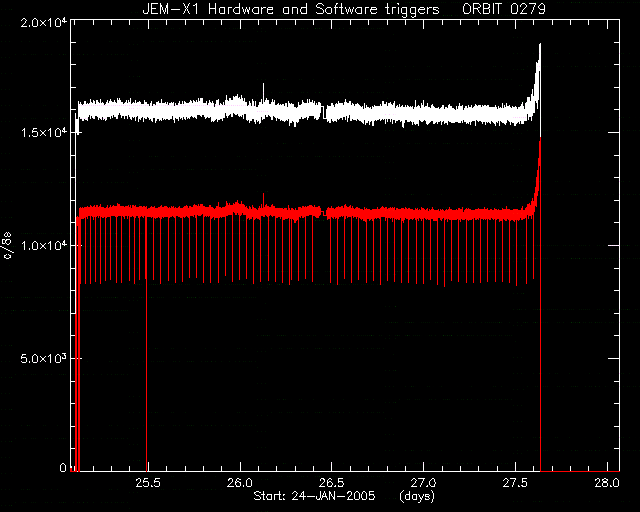Select the 'c/8s' y-axis unit label

tap(8, 246)
